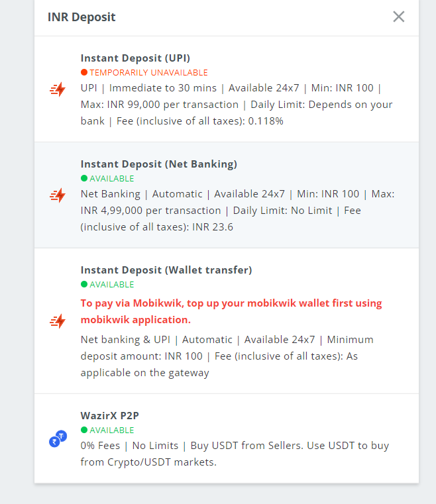This screenshot has height=504, width=436.
Task: Select Instant Deposit (UPI) option title
Action: coord(135,58)
